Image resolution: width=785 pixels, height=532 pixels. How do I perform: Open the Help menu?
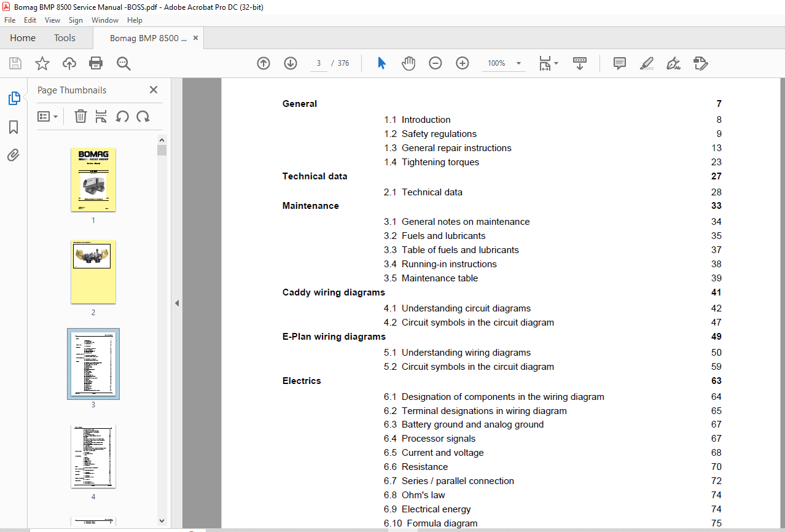tap(135, 20)
